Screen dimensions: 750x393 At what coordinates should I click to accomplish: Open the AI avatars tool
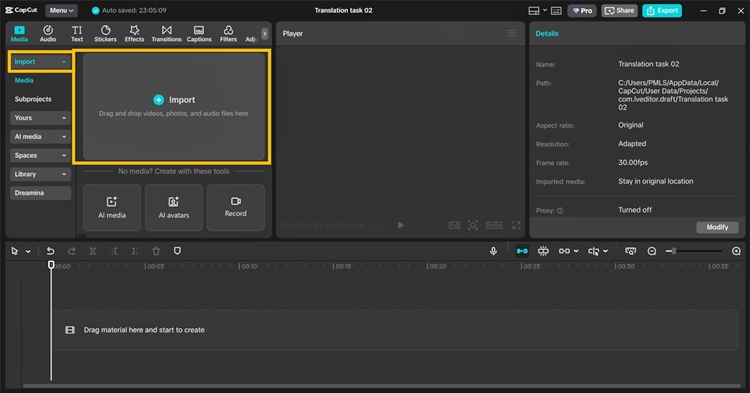tap(174, 207)
